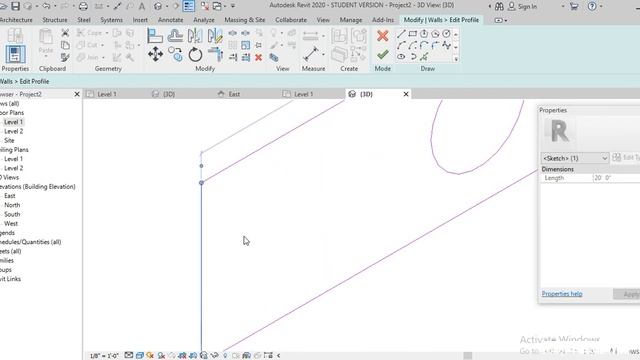Click the Match Type Properties icon in Clipboard

[x=65, y=58]
